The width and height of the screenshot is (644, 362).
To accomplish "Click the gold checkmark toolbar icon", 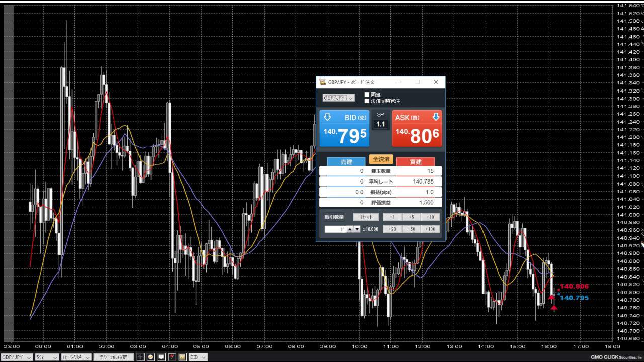I will click(150, 357).
